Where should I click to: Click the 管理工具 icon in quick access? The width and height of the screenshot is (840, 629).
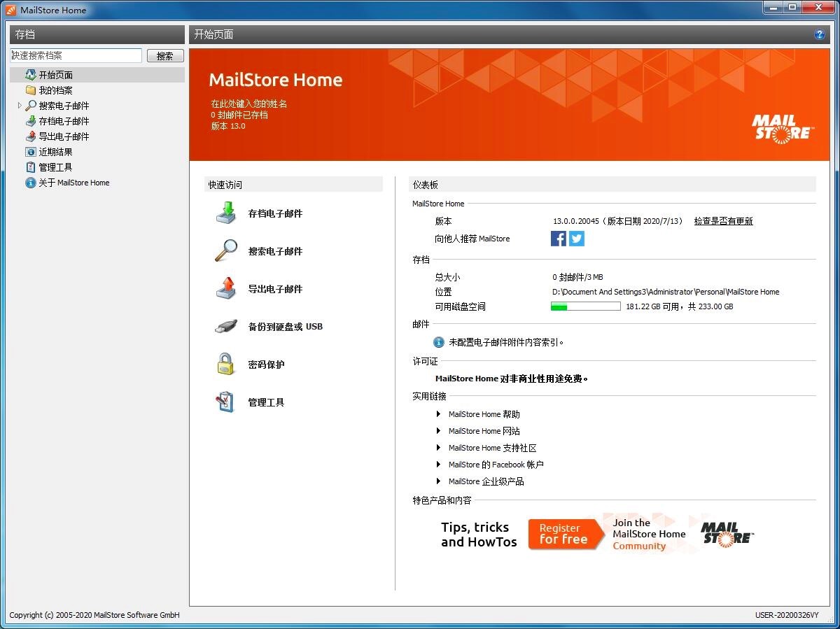click(x=225, y=402)
